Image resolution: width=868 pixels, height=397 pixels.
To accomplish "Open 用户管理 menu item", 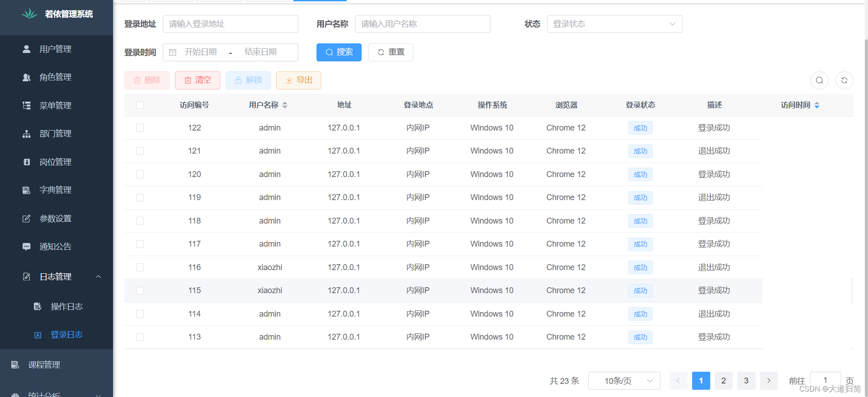I will (57, 49).
